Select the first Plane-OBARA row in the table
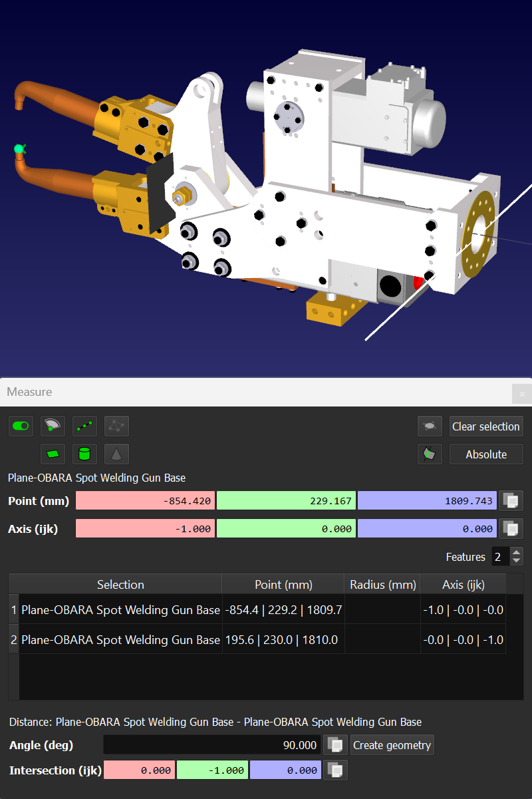Screen dimensions: 532x799 pyautogui.click(x=120, y=609)
